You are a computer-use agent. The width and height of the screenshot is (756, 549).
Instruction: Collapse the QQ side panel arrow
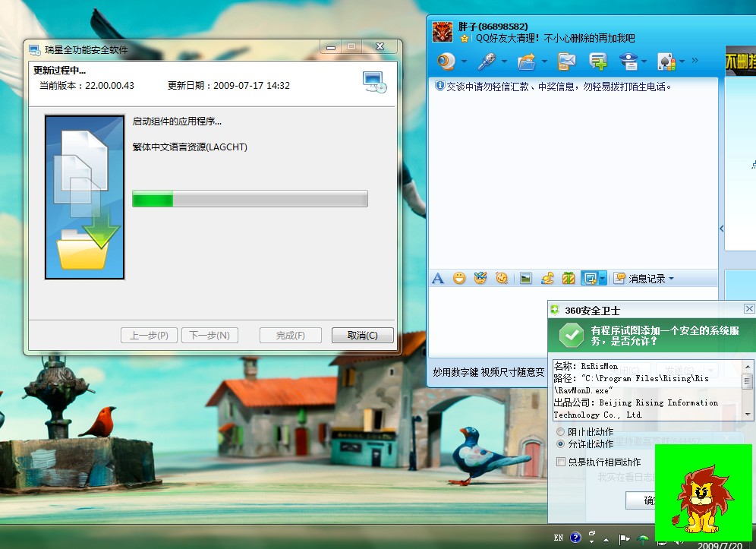(x=722, y=229)
